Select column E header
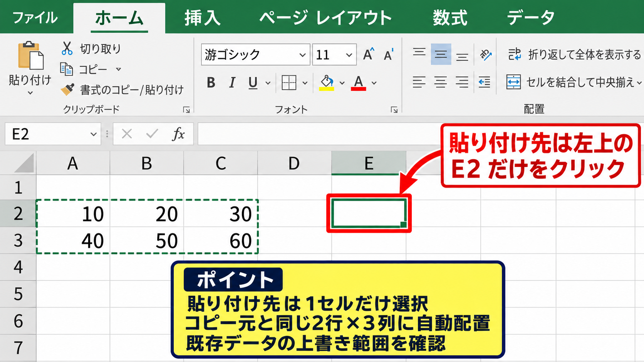This screenshot has height=362, width=644. [369, 163]
